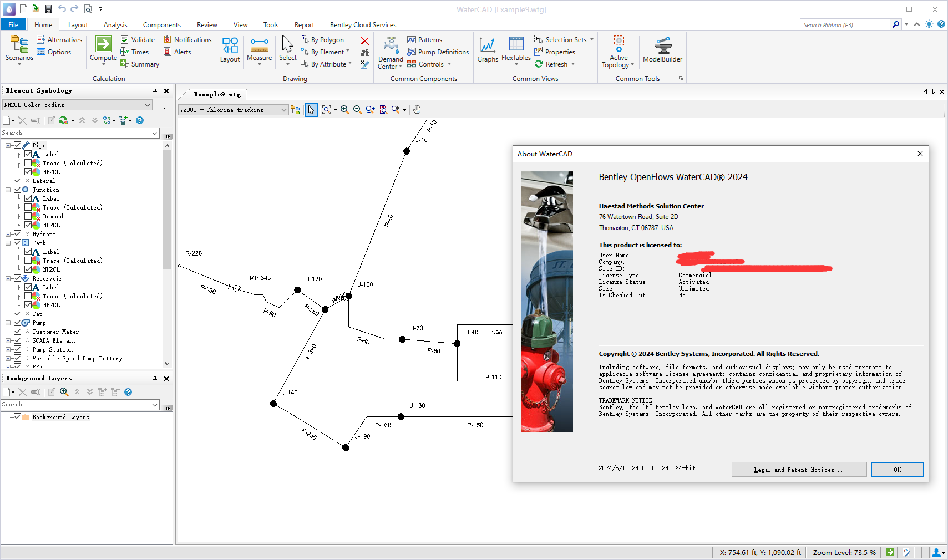Open Pump Definitions

coord(438,52)
